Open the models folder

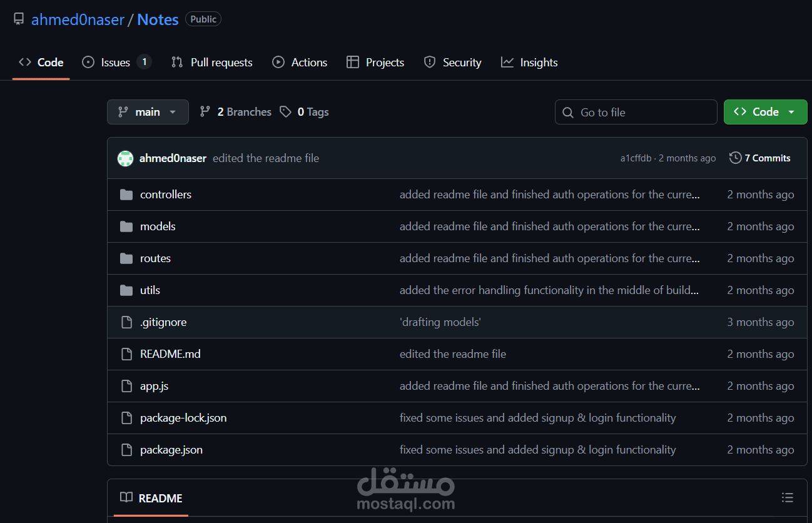pos(158,226)
